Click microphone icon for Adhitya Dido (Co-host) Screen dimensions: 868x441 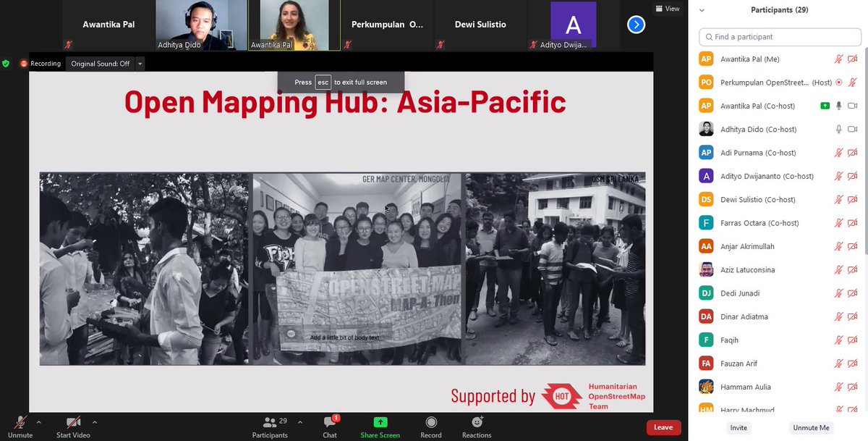839,129
